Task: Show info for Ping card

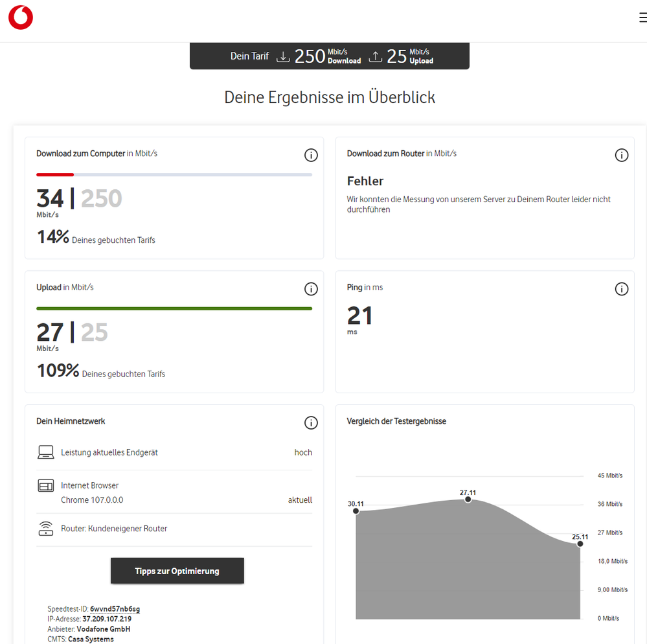Action: tap(621, 289)
